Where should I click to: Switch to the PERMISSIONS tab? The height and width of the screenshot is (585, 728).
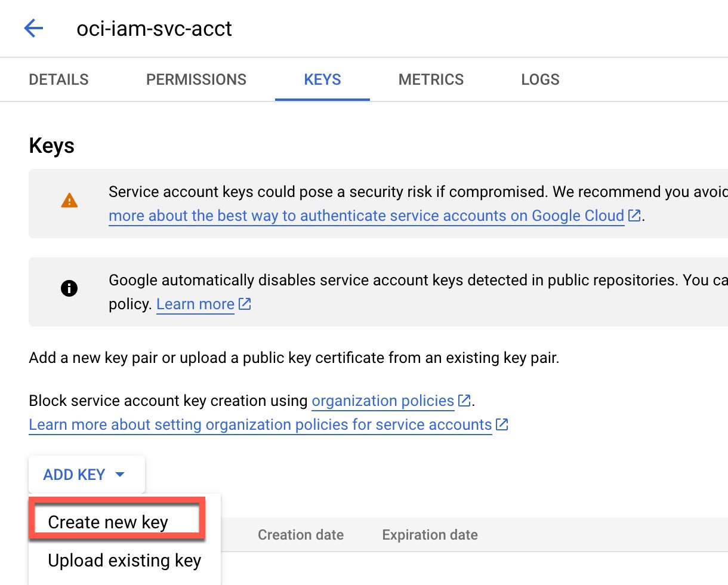(196, 79)
